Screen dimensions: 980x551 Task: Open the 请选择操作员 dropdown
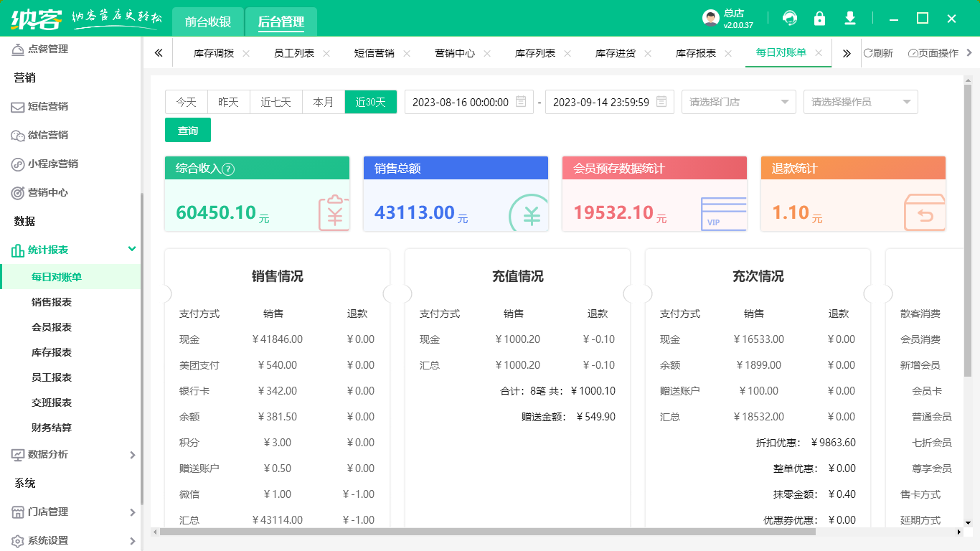pos(860,102)
